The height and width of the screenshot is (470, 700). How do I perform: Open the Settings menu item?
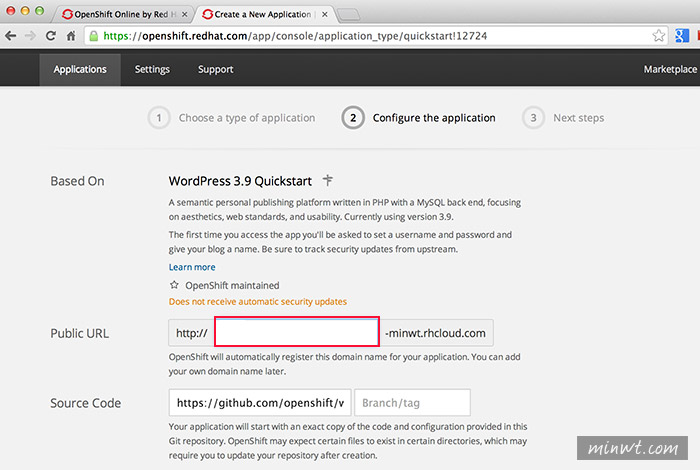click(152, 69)
